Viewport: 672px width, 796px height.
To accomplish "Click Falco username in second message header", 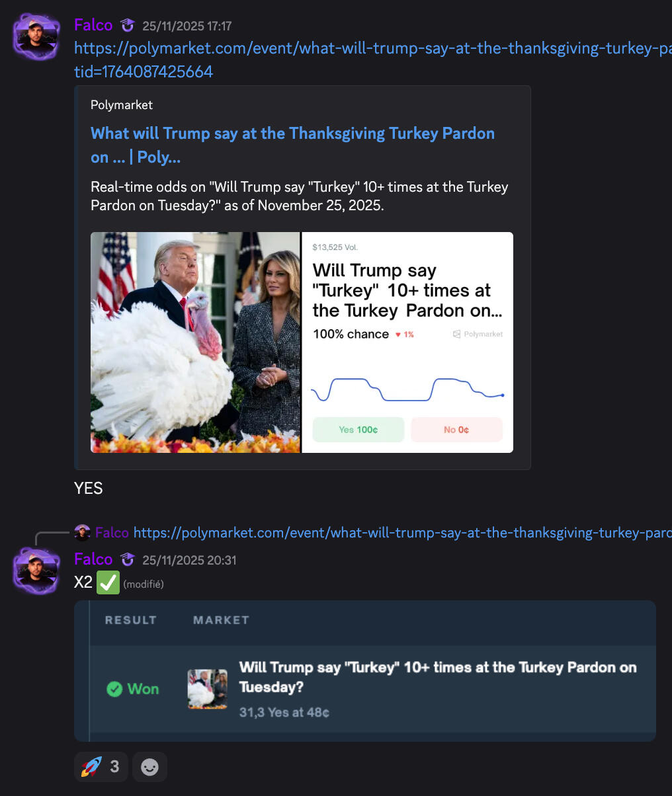I will (93, 559).
